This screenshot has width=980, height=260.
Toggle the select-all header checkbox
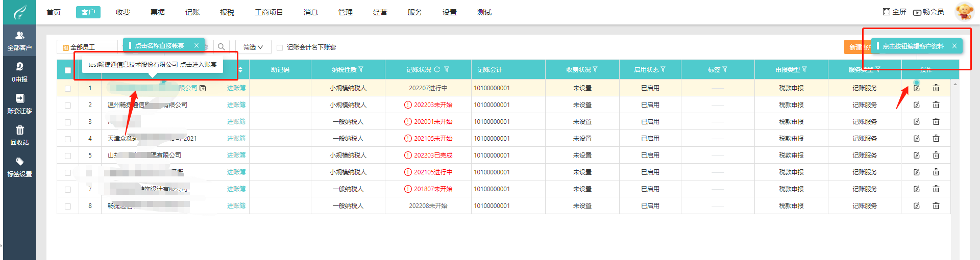coord(68,70)
